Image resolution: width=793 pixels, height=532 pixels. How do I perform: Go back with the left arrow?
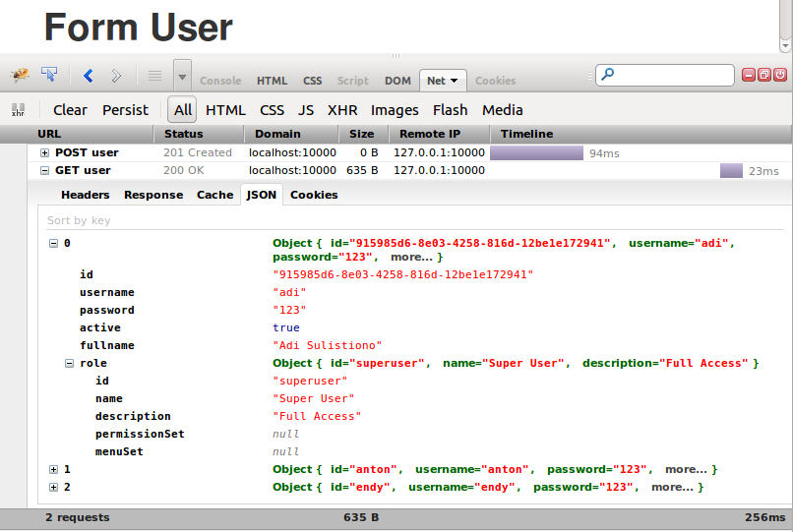89,76
